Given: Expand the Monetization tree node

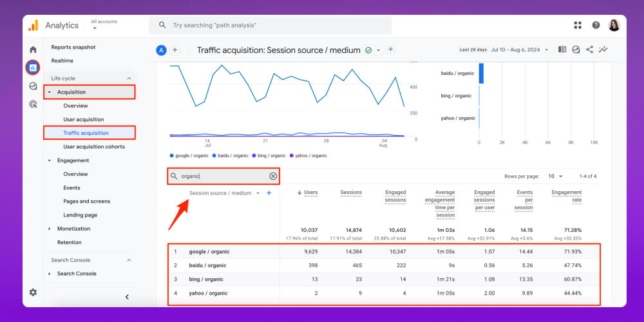Looking at the screenshot, I should tap(50, 229).
